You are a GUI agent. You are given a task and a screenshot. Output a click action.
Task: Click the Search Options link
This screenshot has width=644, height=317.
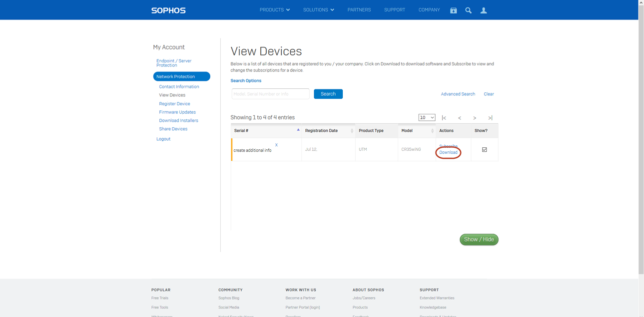pyautogui.click(x=246, y=80)
